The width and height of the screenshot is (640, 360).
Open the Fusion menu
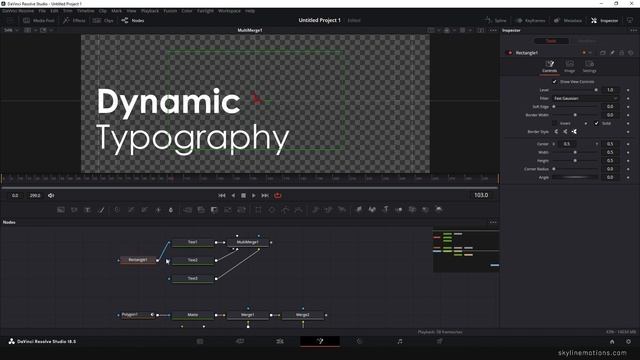[170, 11]
